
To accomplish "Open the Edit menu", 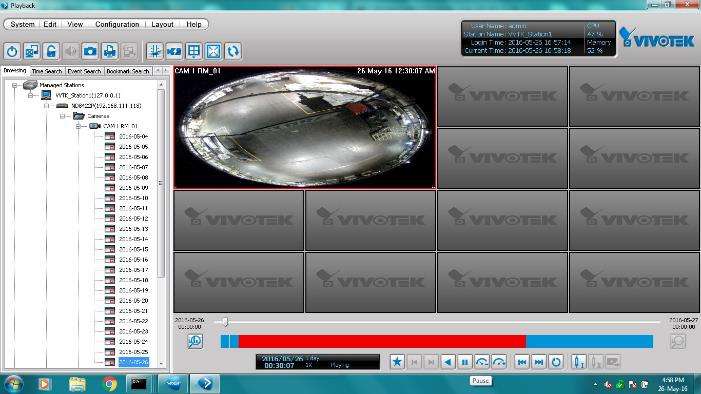I will click(x=50, y=24).
